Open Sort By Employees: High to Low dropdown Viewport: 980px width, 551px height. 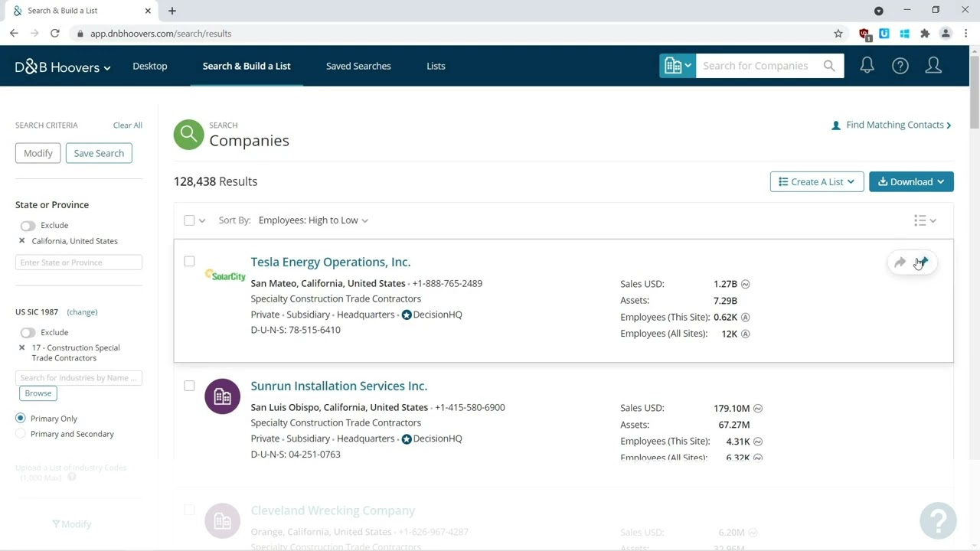point(313,220)
